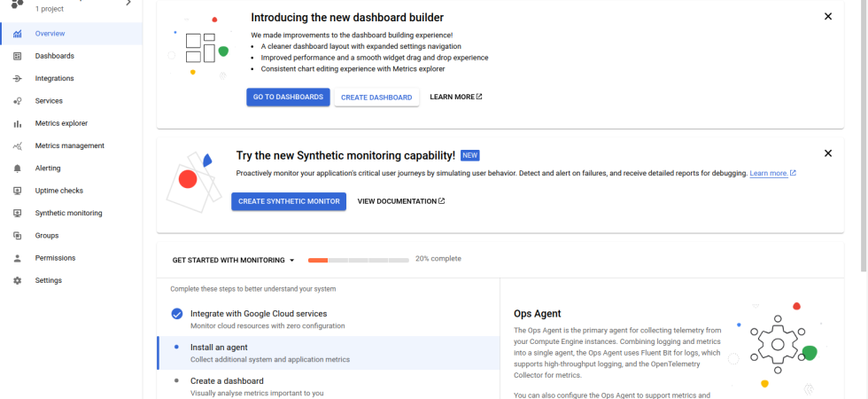Viewport: 868px width, 399px height.
Task: Click the Create Synthetic Monitor button
Action: [289, 201]
